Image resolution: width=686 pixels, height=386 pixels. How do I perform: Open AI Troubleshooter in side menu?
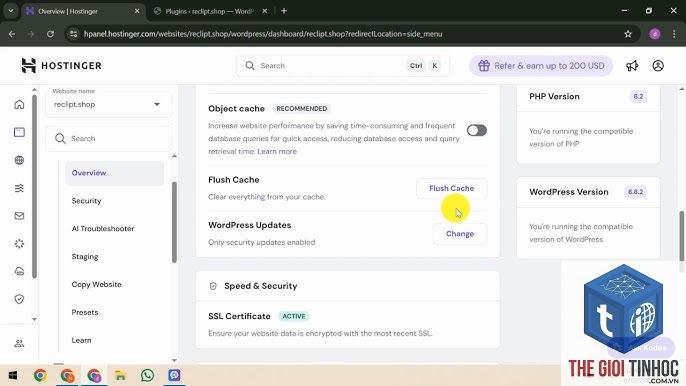click(103, 228)
